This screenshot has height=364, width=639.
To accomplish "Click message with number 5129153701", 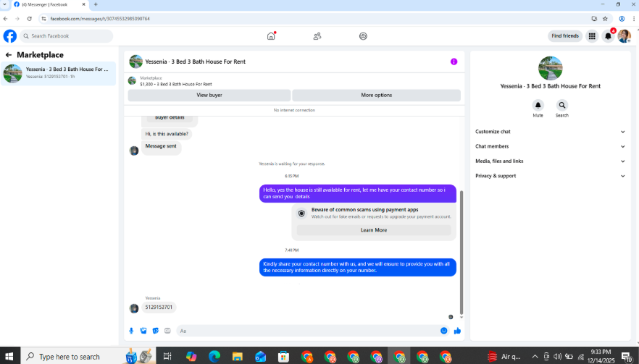I will tap(159, 307).
